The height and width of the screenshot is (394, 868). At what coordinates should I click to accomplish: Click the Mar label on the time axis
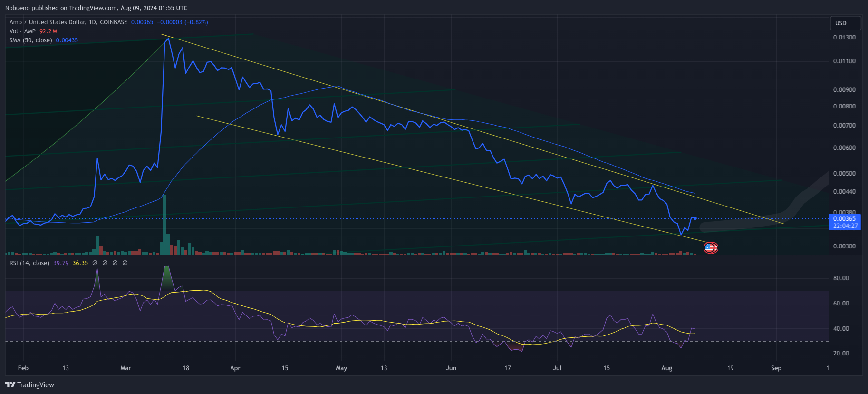pyautogui.click(x=125, y=368)
